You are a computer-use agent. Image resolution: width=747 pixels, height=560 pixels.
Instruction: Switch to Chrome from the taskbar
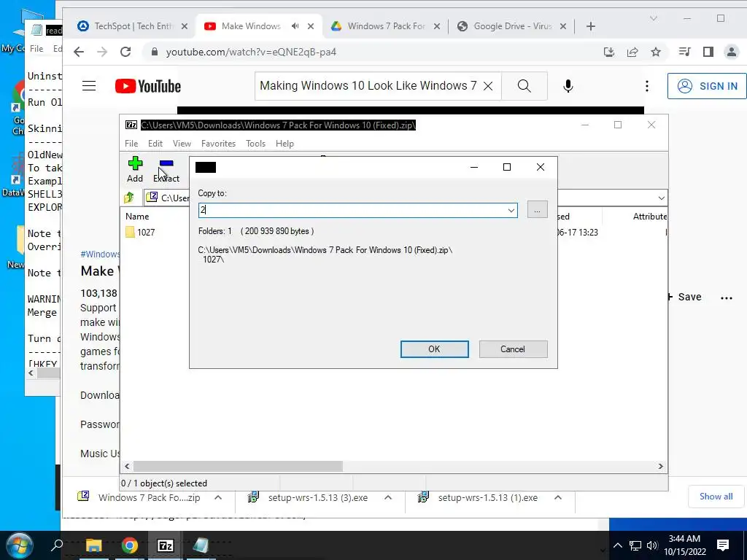pyautogui.click(x=130, y=545)
